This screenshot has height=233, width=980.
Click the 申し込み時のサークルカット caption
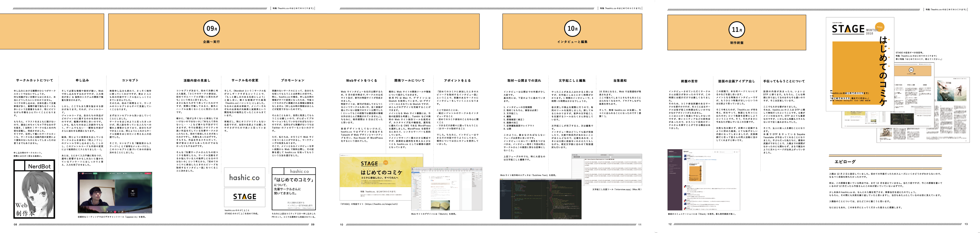tap(28, 154)
